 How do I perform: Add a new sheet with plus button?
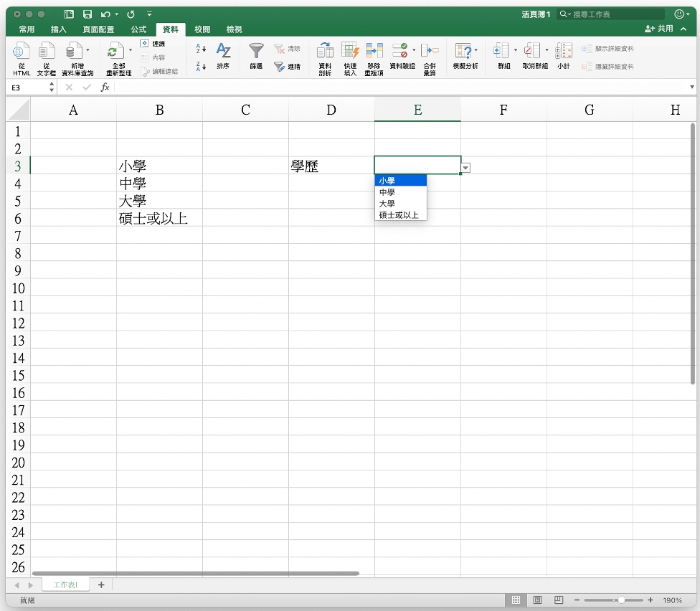pyautogui.click(x=101, y=585)
